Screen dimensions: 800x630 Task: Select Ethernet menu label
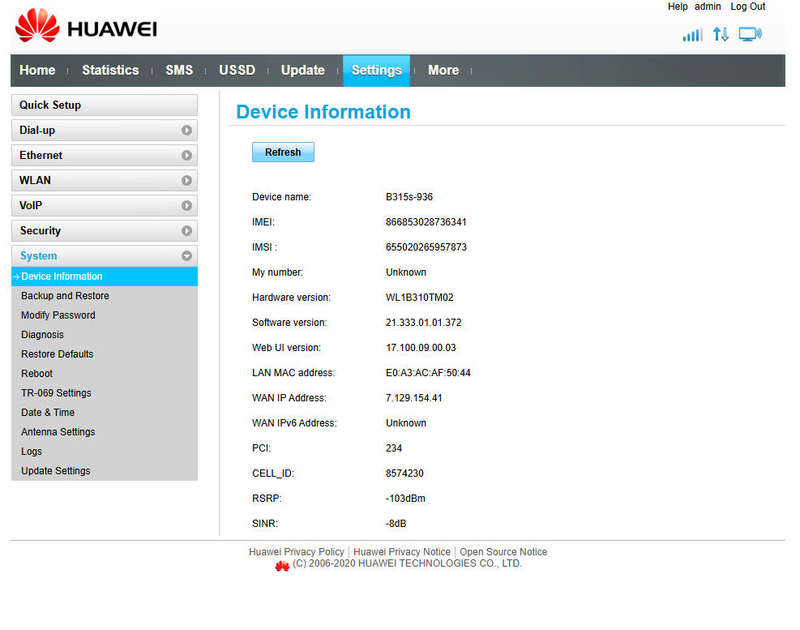click(x=41, y=155)
